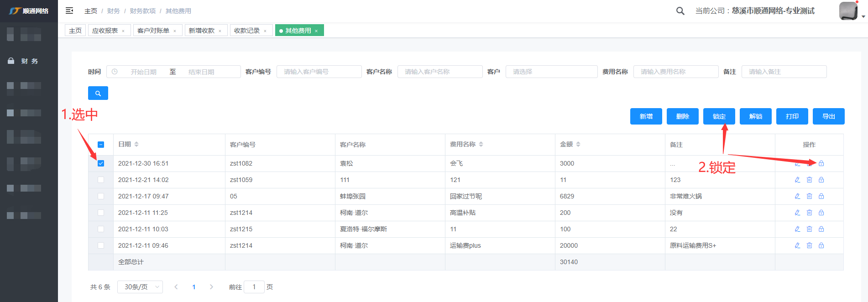
Task: Expand the 客户 请选择 dropdown
Action: (551, 72)
